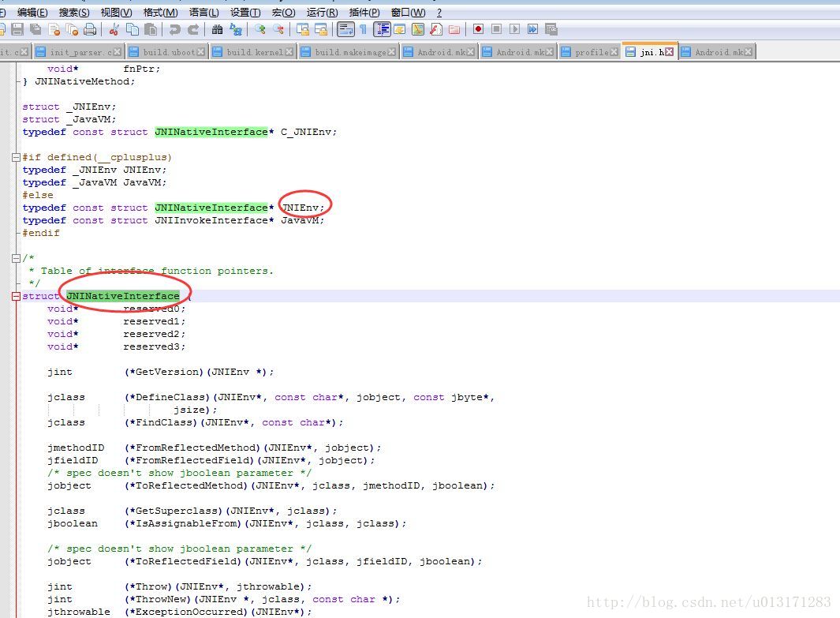Viewport: 840px width, 618px height.
Task: Collapse the #if defined(__cplusplus) fold
Action: pyautogui.click(x=16, y=157)
